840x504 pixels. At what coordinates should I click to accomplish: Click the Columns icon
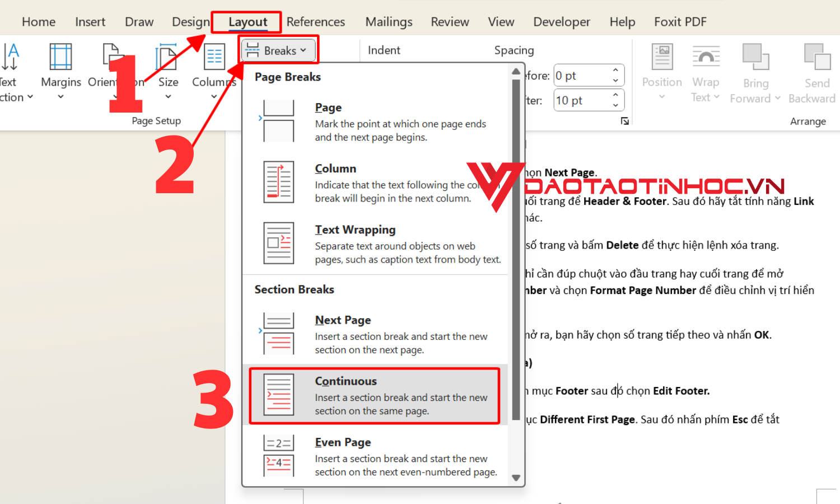tap(214, 57)
